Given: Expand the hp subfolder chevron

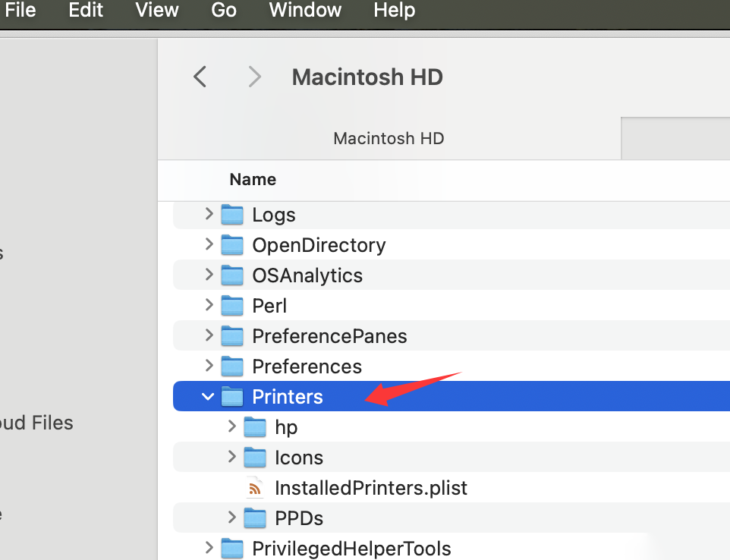Looking at the screenshot, I should click(232, 426).
